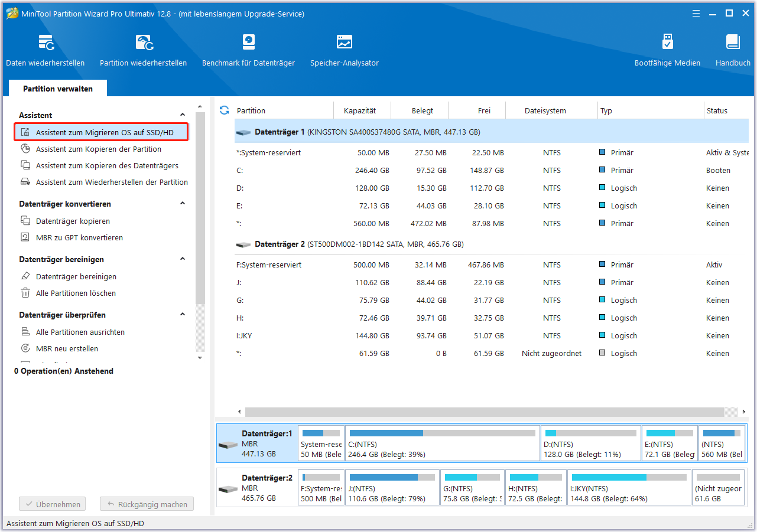The height and width of the screenshot is (532, 757).
Task: Click E:(NTFS) block in disk map
Action: (x=670, y=443)
